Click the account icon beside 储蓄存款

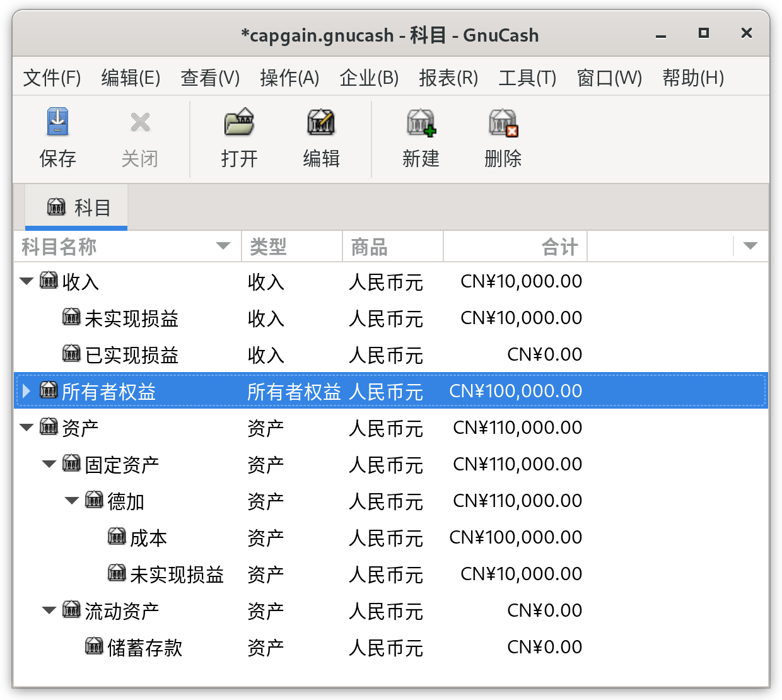[x=94, y=646]
